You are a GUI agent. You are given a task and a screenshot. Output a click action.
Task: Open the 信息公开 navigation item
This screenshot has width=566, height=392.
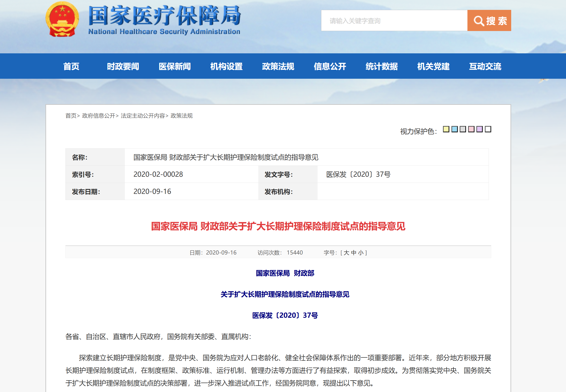click(330, 66)
